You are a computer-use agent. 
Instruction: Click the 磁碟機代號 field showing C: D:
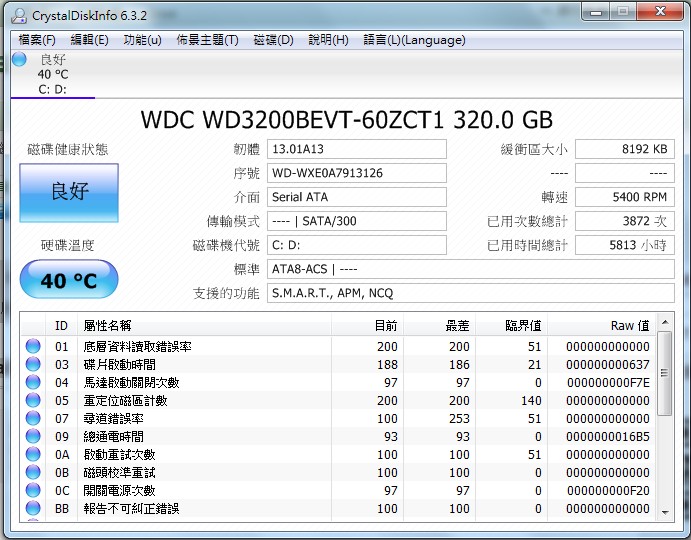click(357, 245)
